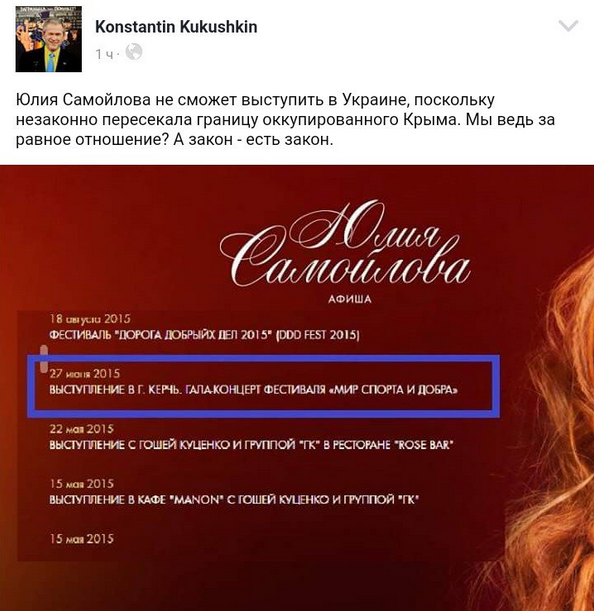Open the Rose Bar performance entry
The width and height of the screenshot is (594, 611).
click(x=251, y=438)
